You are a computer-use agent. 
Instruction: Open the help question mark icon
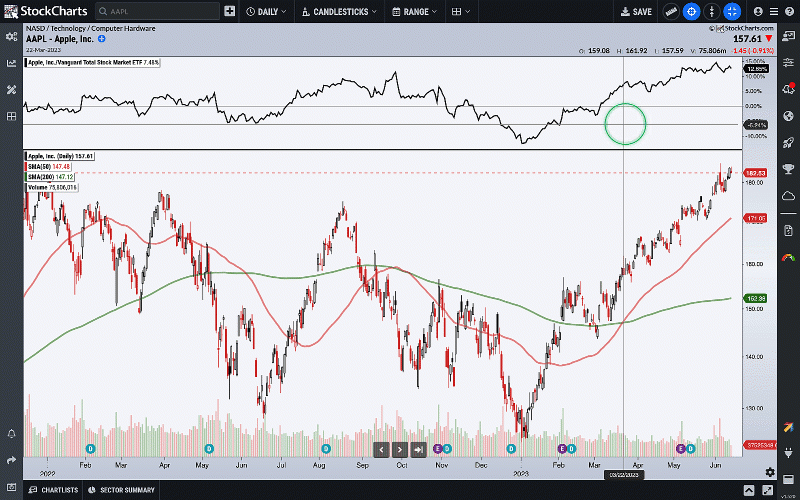789,11
